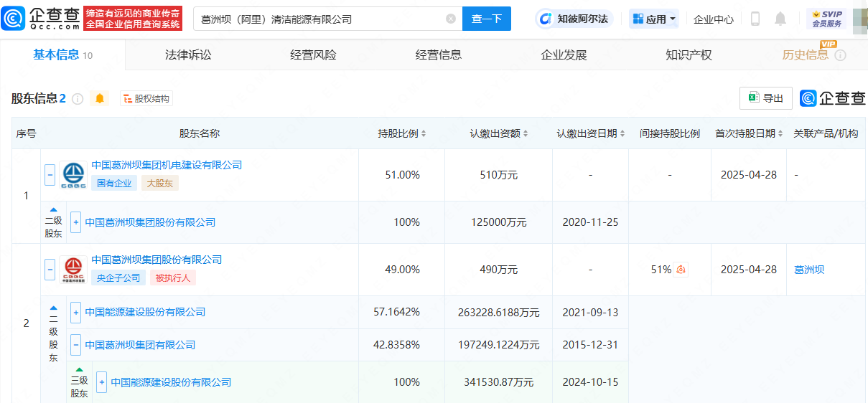Click the 关联产品/机构 column header
868x403 pixels.
(826, 133)
